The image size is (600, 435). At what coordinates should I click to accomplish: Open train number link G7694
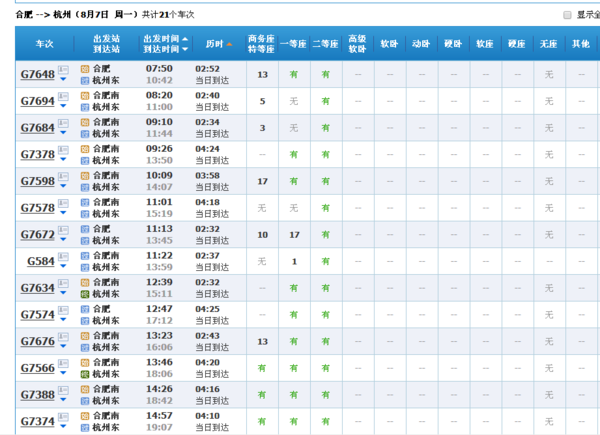pyautogui.click(x=38, y=101)
